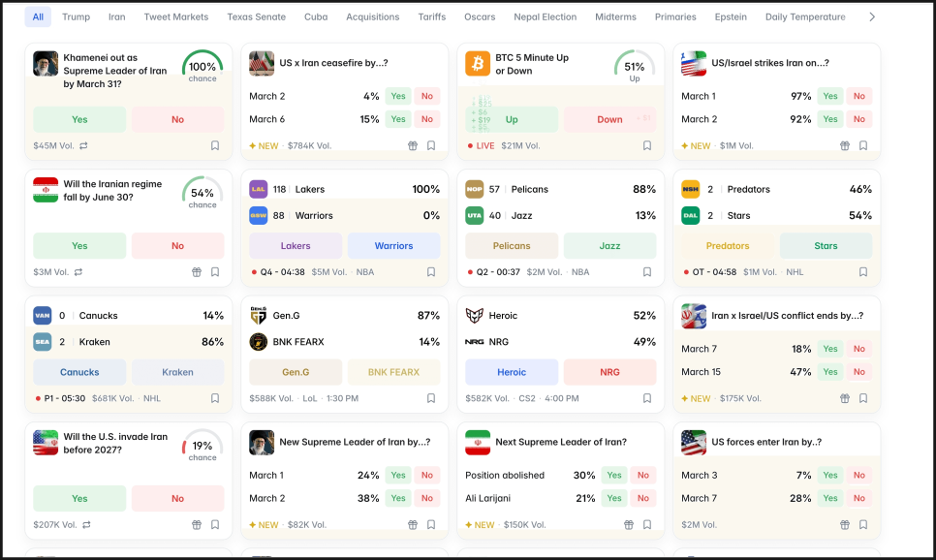This screenshot has height=560, width=936.
Task: Click gift icon on US/Israel strikes Iran card
Action: (845, 145)
